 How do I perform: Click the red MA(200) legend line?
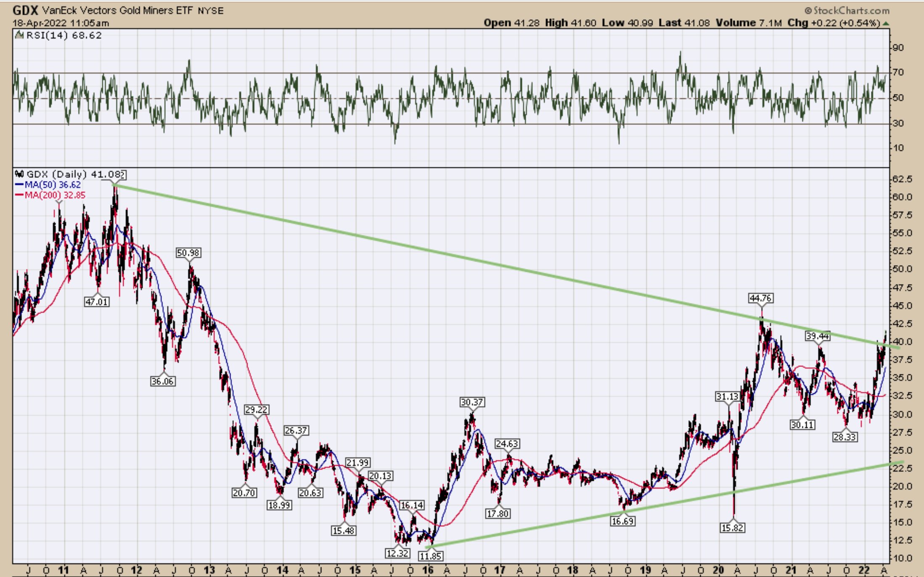pos(19,195)
